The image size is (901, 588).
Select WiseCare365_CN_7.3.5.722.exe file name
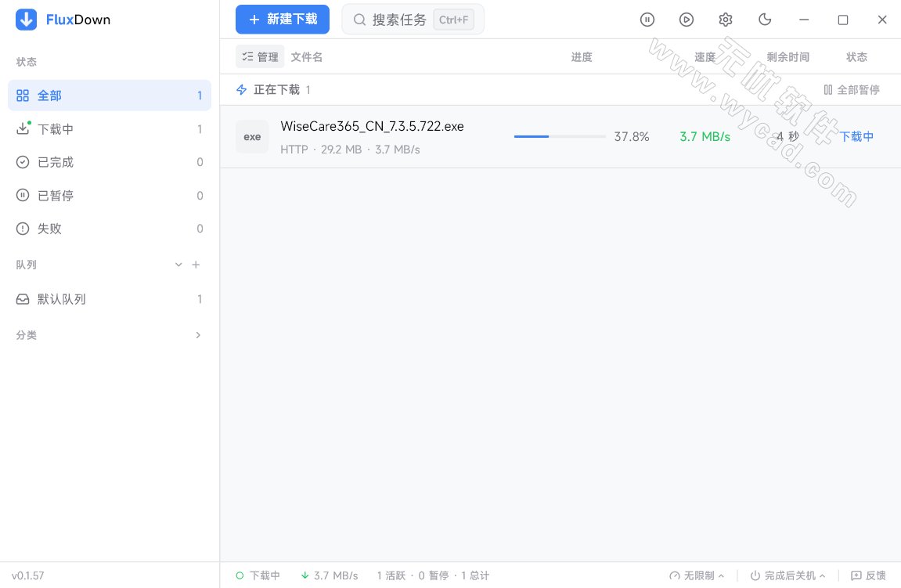coord(372,127)
